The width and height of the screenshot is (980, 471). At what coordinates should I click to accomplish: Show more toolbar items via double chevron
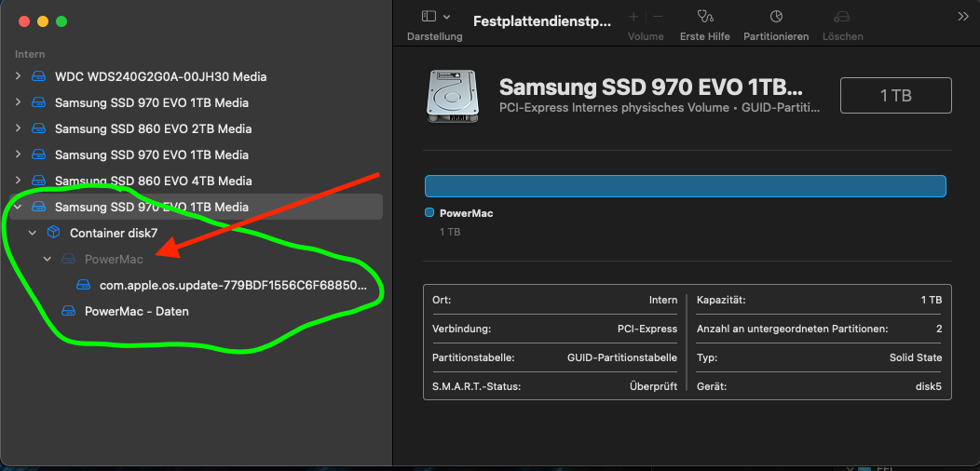(963, 17)
